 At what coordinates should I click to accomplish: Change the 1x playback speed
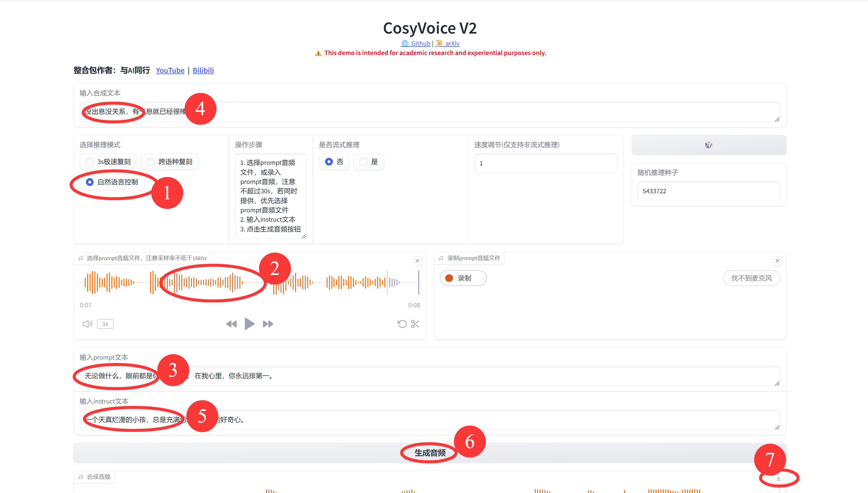[105, 324]
